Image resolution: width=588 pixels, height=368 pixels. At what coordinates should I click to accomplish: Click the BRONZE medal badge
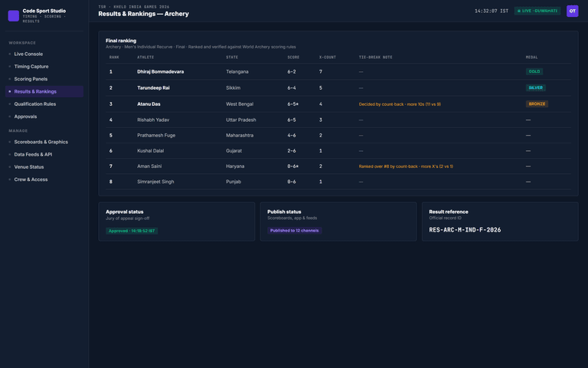[537, 103]
